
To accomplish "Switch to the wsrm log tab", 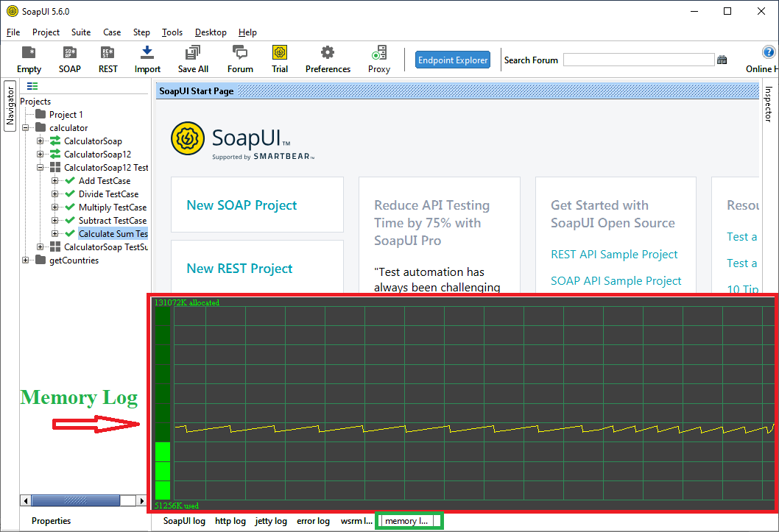I will click(356, 521).
